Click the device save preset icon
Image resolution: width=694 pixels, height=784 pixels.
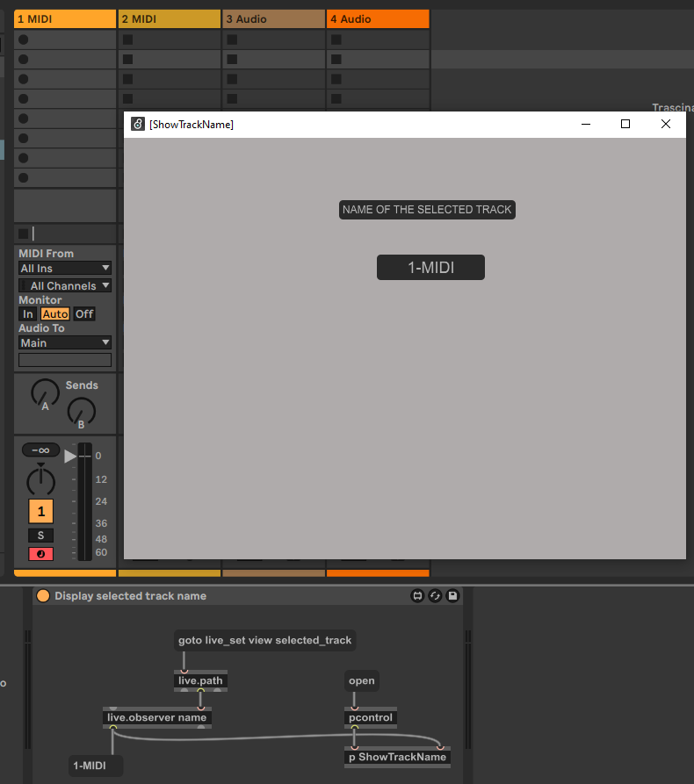[452, 596]
